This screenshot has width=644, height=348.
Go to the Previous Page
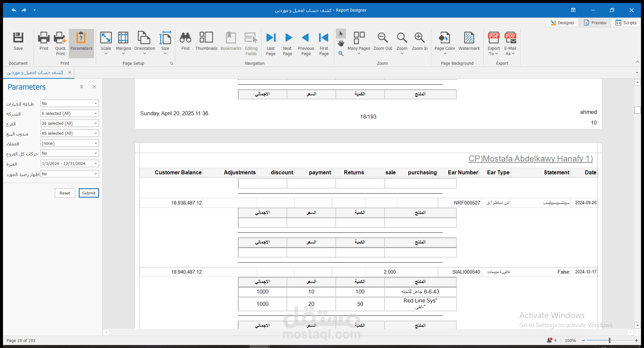(x=306, y=44)
